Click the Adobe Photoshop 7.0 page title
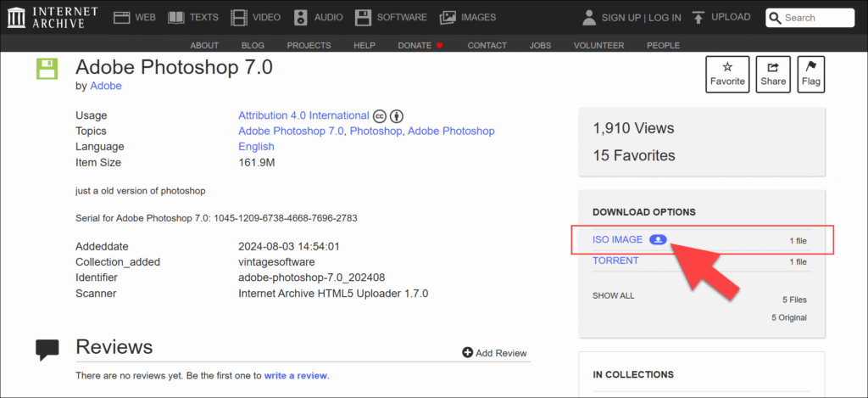Screen dimensions: 868x398 pyautogui.click(x=174, y=68)
